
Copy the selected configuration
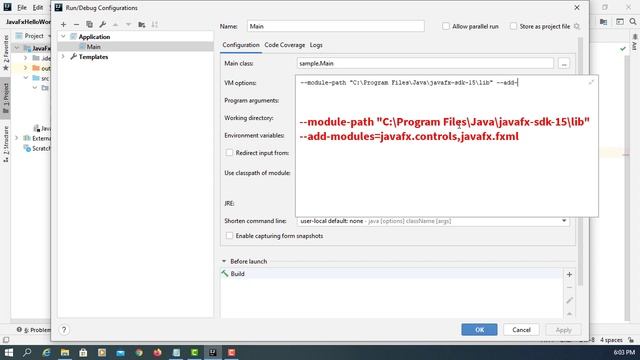click(89, 24)
